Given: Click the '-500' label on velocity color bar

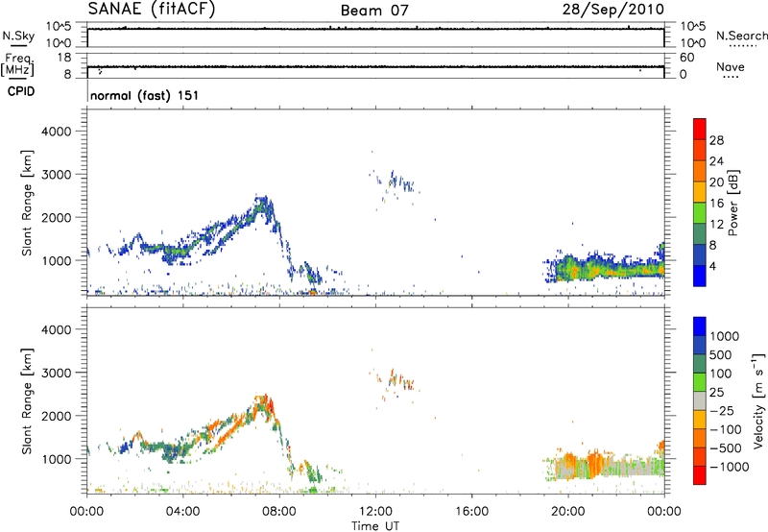Looking at the screenshot, I should [x=726, y=448].
